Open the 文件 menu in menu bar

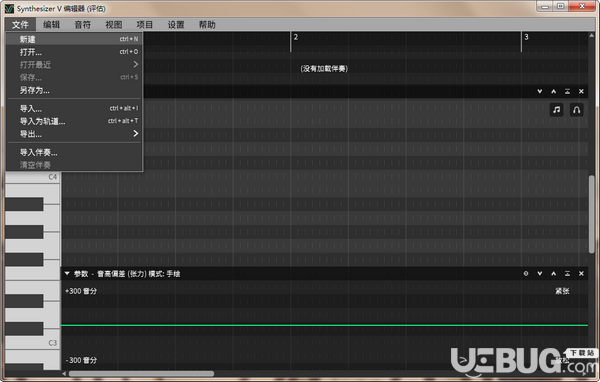coord(20,24)
